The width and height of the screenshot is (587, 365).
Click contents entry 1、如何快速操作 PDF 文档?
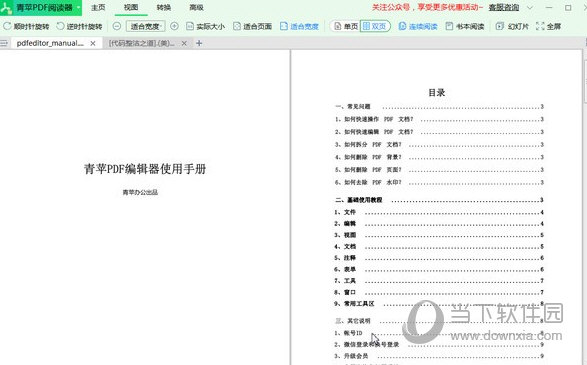(x=439, y=119)
